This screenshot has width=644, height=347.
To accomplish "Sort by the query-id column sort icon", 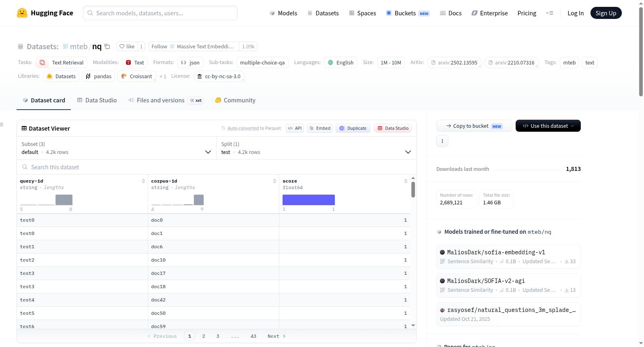I will click(x=143, y=181).
